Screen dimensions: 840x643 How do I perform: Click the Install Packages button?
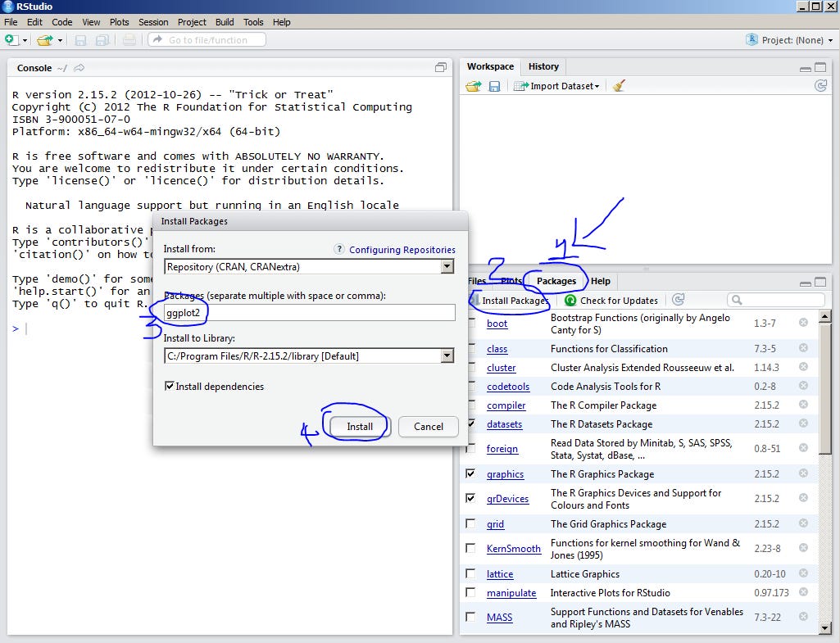click(510, 301)
